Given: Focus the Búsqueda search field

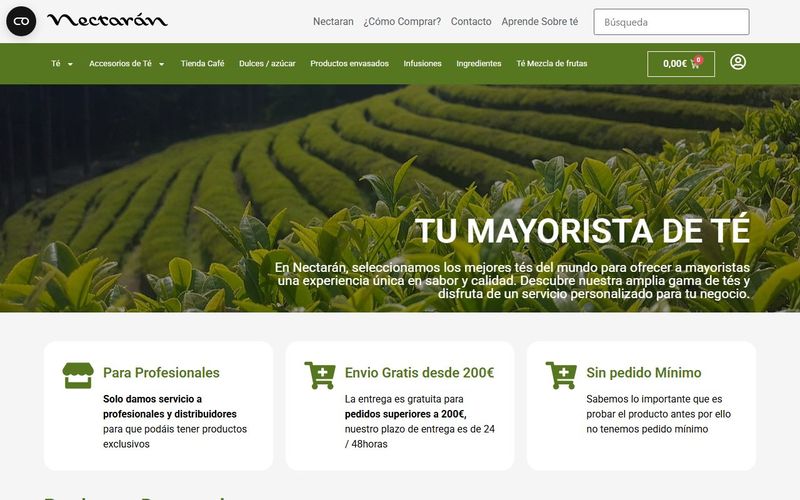Looking at the screenshot, I should tap(671, 22).
